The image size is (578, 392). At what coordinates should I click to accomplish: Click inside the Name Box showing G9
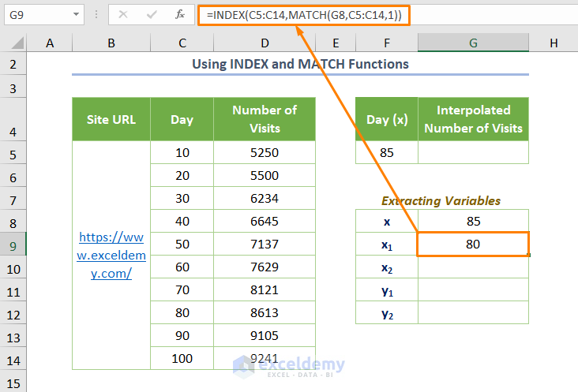point(36,14)
